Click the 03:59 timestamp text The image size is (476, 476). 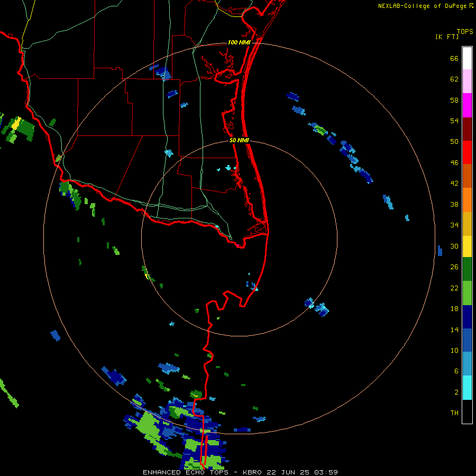tap(326, 472)
